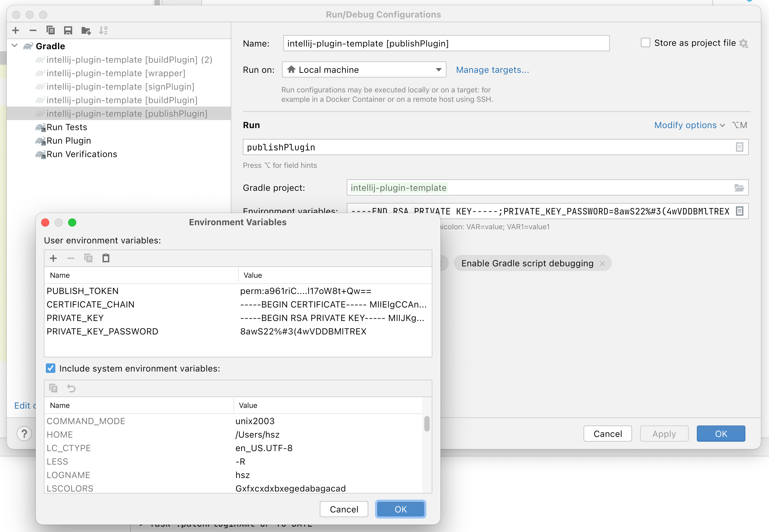
Task: Select PUBLISH_TOKEN variable name cell
Action: point(83,291)
